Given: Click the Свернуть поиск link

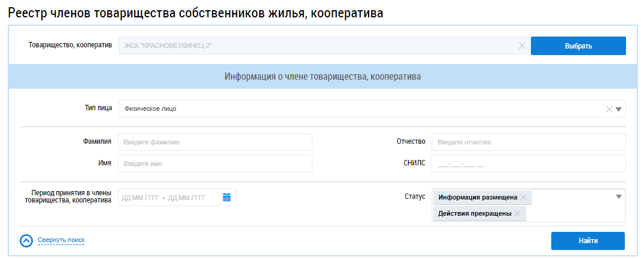Looking at the screenshot, I should click(61, 240).
